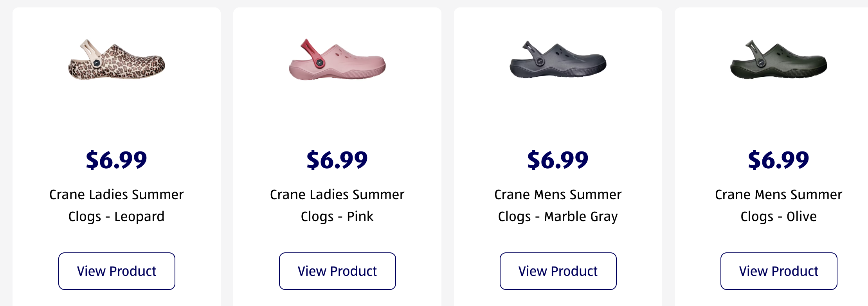This screenshot has height=306, width=868.
Task: Click Crane Ladies Summer Clogs - Pink title
Action: 337,205
